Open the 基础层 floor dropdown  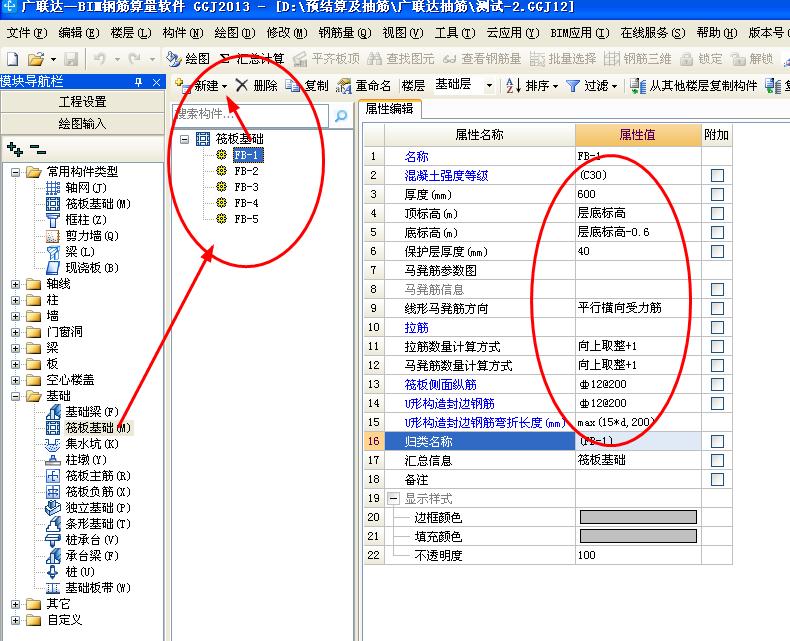(489, 86)
